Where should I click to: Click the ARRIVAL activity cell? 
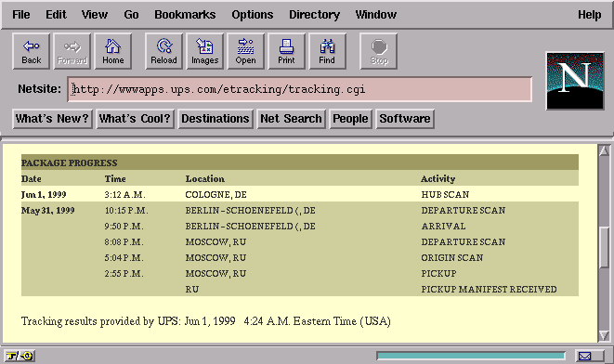tap(443, 227)
